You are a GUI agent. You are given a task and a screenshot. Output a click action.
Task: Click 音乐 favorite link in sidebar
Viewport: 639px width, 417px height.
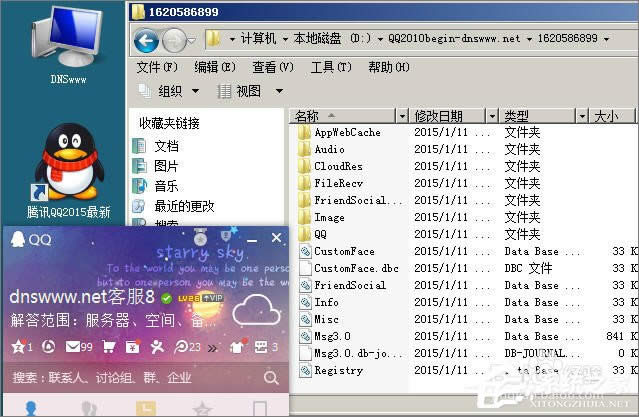(166, 186)
